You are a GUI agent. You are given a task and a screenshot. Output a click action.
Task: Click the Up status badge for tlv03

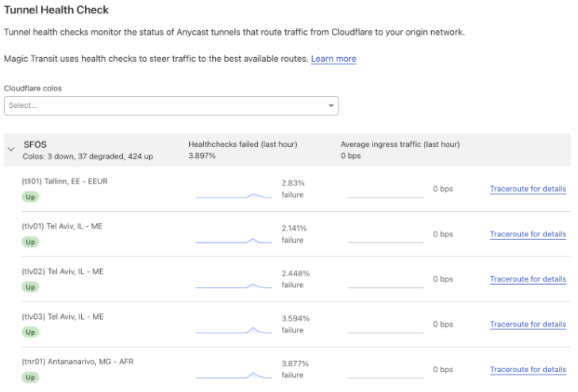30,332
